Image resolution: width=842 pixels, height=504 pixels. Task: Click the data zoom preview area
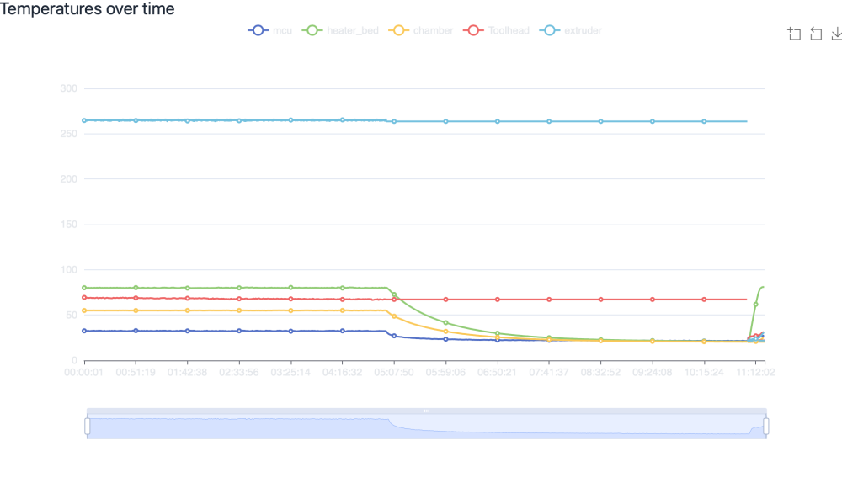pyautogui.click(x=427, y=427)
